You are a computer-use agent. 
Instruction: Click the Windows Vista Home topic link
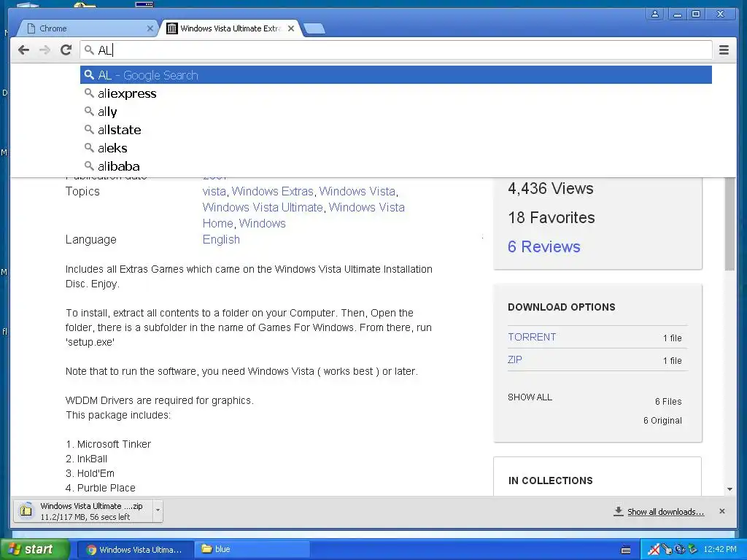pyautogui.click(x=366, y=208)
